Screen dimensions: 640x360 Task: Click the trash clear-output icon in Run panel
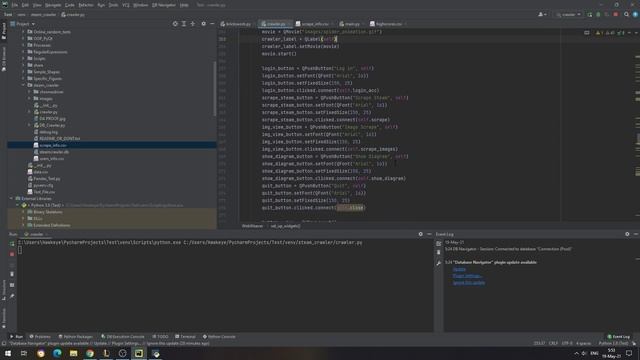point(12,274)
